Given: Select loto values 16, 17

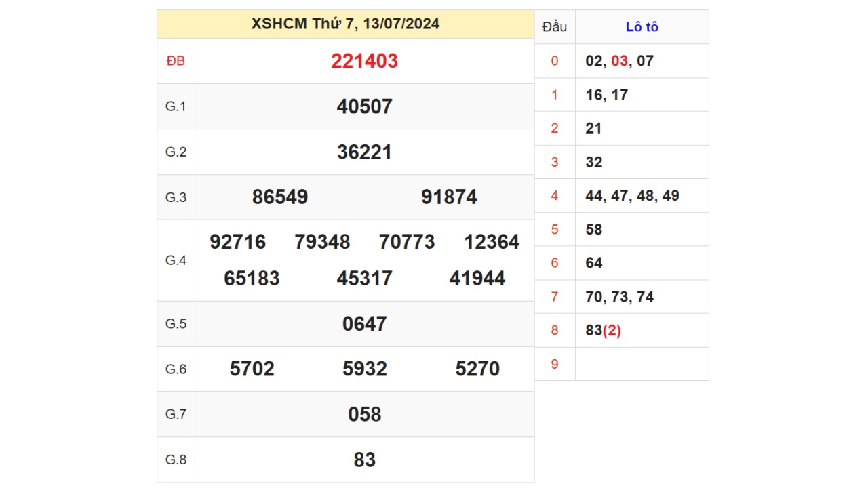Looking at the screenshot, I should tap(606, 95).
